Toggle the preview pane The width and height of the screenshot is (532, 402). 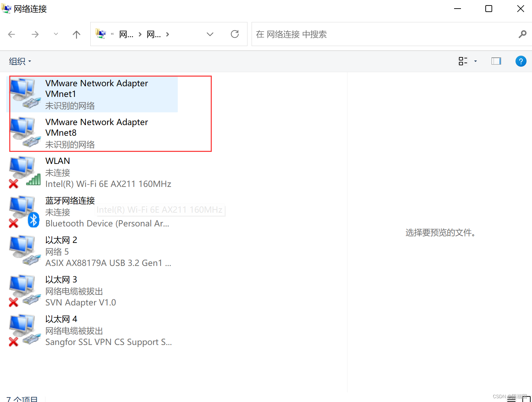coord(496,61)
